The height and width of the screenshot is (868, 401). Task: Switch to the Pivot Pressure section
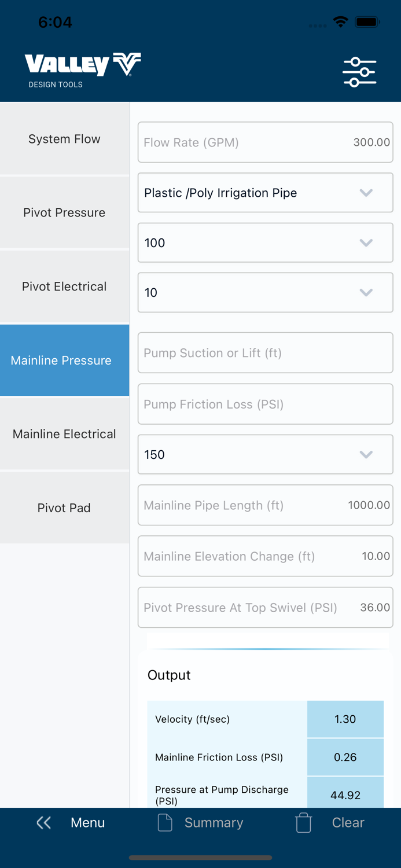point(64,213)
